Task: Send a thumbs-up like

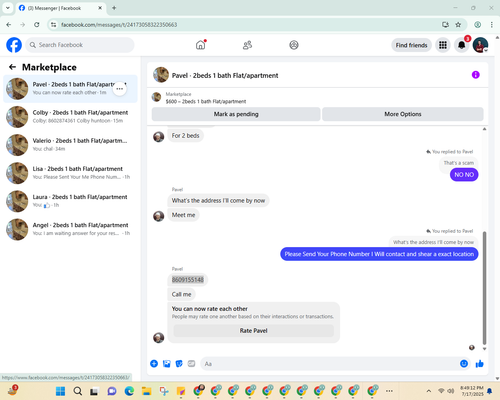Action: tap(479, 364)
